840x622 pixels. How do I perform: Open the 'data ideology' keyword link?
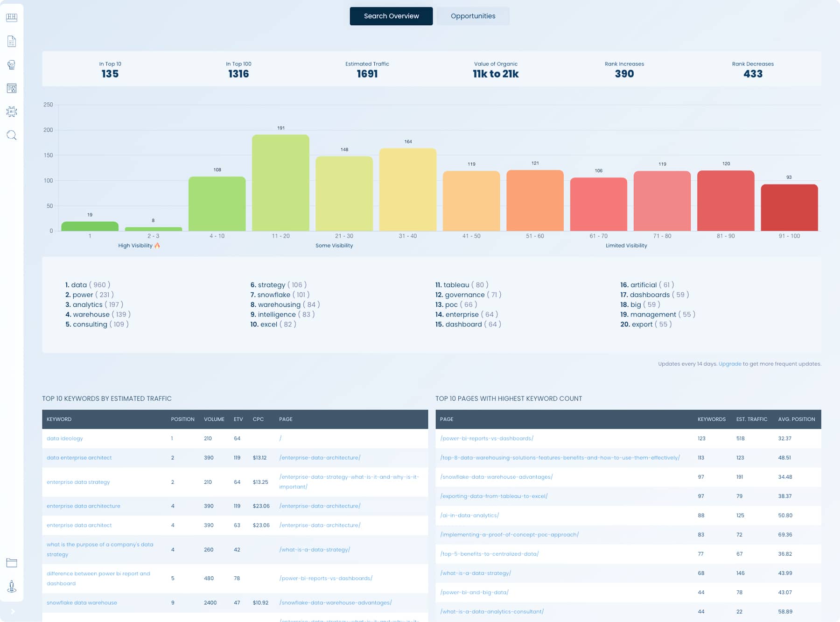pyautogui.click(x=64, y=438)
